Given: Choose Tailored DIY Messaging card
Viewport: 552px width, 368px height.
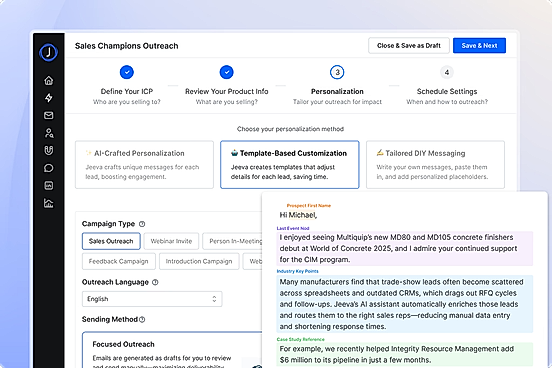Looking at the screenshot, I should [435, 165].
